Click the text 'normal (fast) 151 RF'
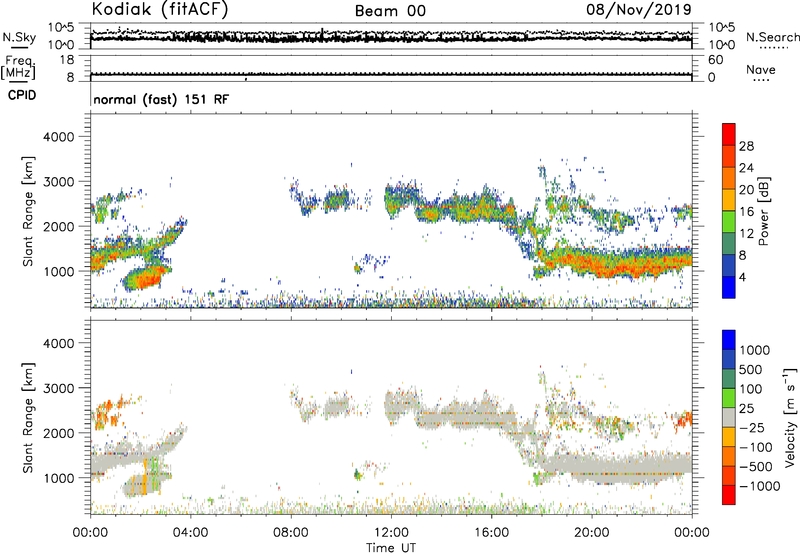The height and width of the screenshot is (554, 800). pyautogui.click(x=161, y=99)
